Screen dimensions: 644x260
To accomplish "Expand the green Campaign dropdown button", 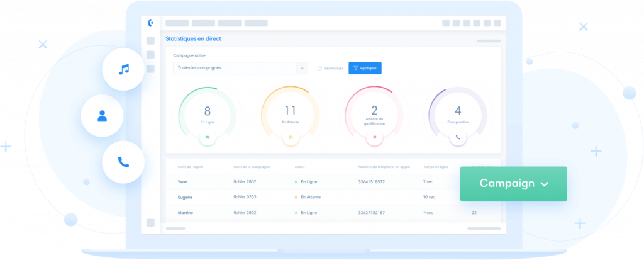I will tap(513, 184).
